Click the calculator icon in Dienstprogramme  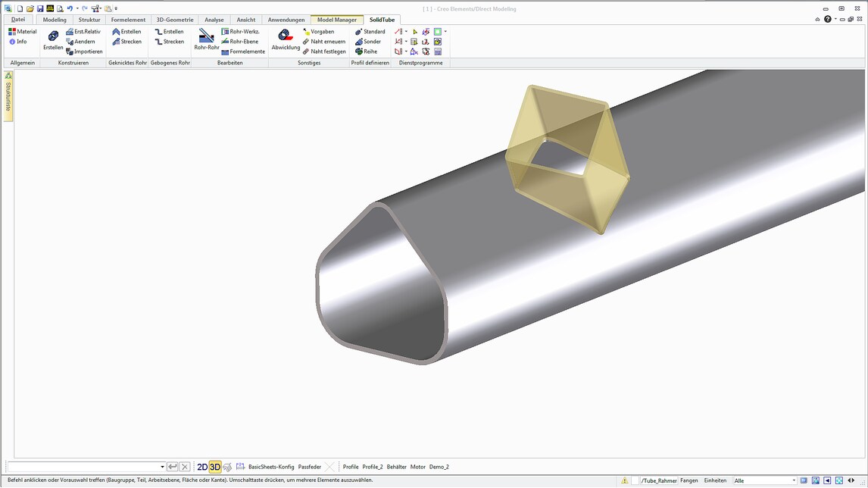(438, 52)
